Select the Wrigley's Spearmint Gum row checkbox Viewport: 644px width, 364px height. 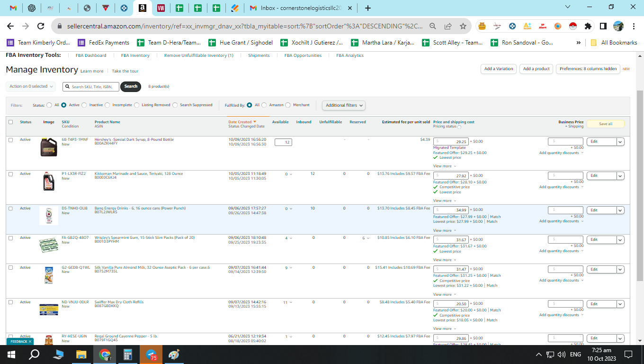coord(10,238)
